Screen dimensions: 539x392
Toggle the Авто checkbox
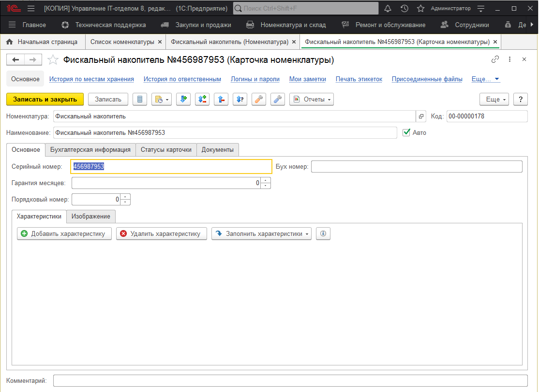pos(406,132)
